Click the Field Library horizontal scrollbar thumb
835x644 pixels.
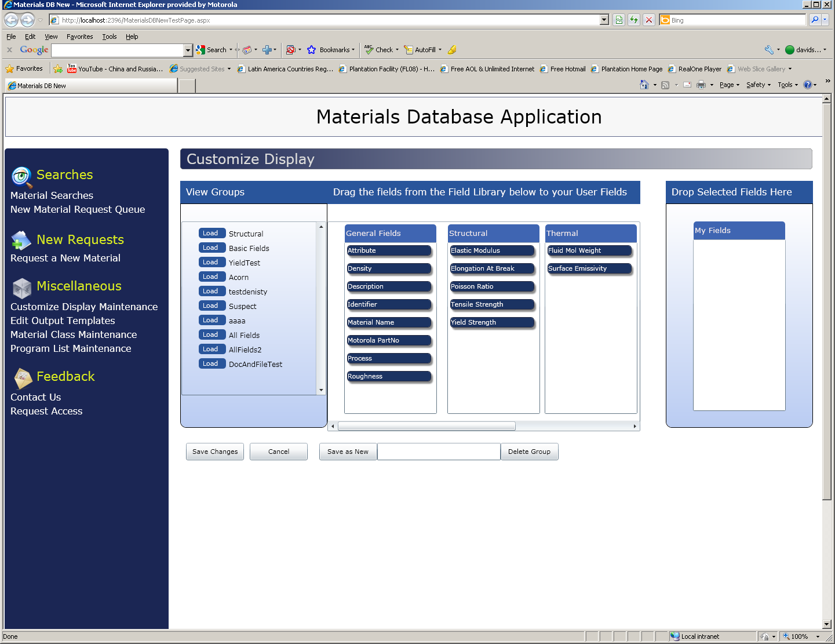click(426, 426)
